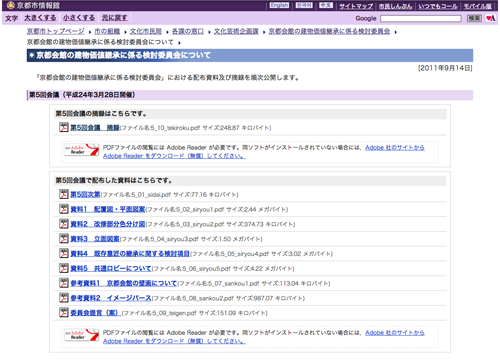Open 第5回会議 摘録 PDF link

(x=95, y=128)
